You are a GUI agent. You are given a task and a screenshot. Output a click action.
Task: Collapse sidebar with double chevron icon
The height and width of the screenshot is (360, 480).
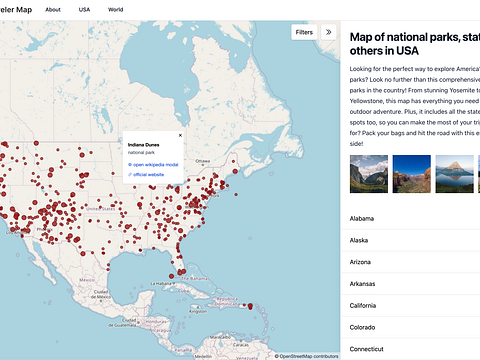pos(328,32)
